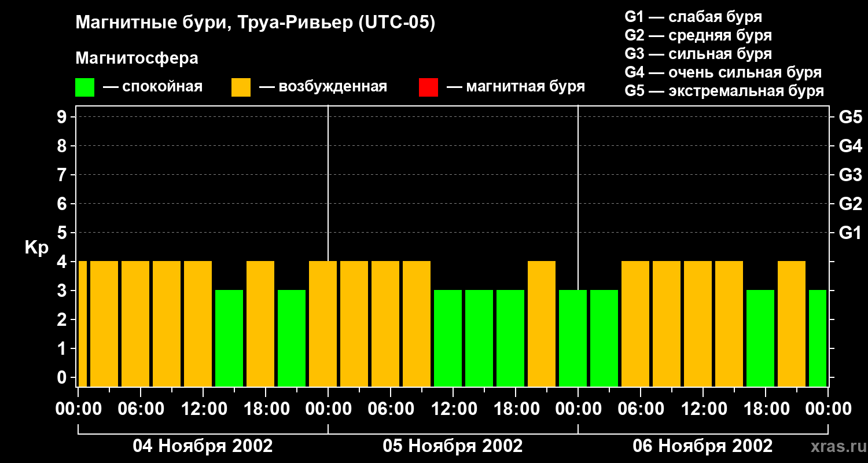Click the «Kp» axis label

(36, 248)
